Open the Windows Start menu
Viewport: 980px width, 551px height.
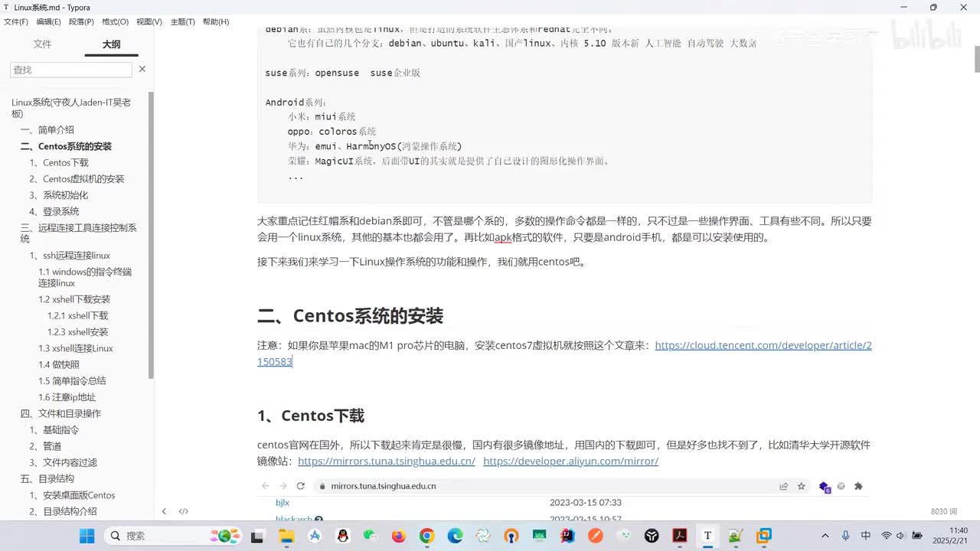pos(87,536)
